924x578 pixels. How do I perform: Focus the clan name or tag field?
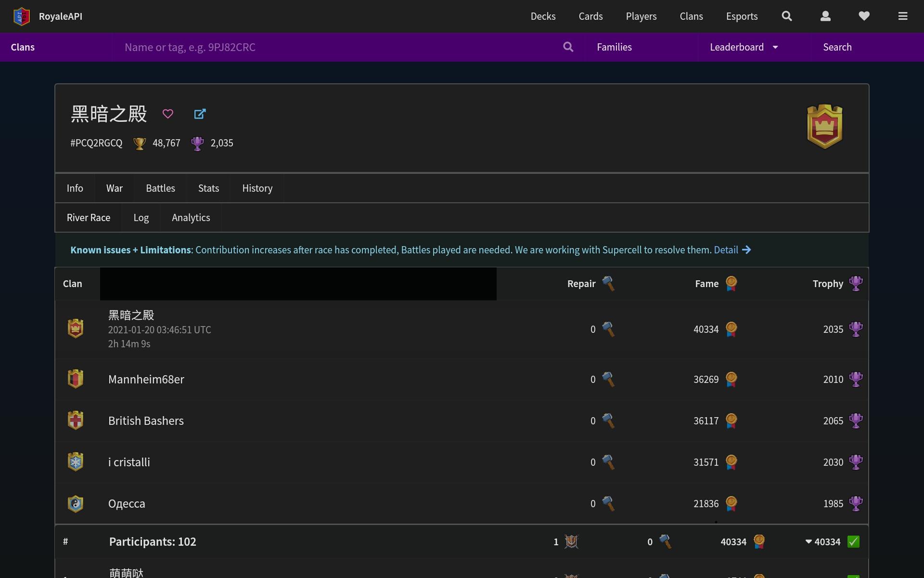click(x=337, y=47)
